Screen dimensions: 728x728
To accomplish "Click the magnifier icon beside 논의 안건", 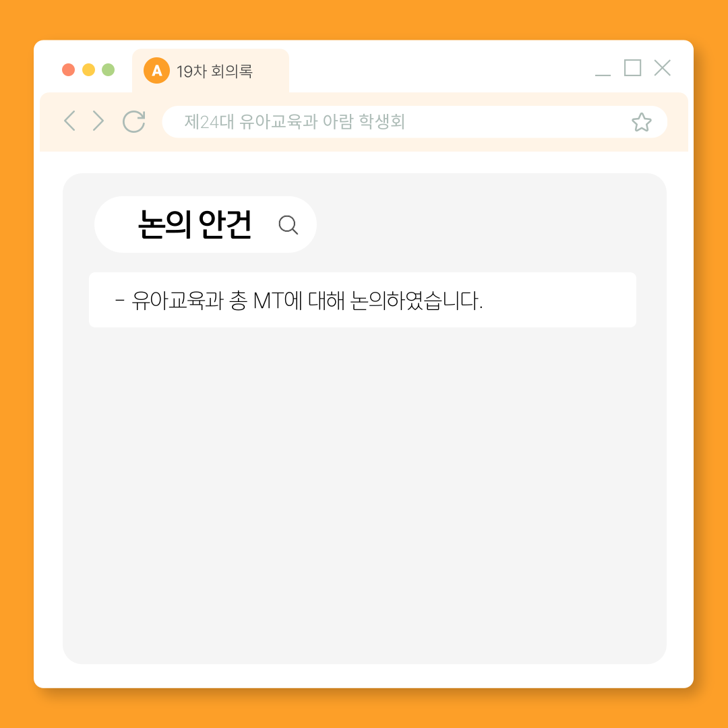I will coord(288,224).
